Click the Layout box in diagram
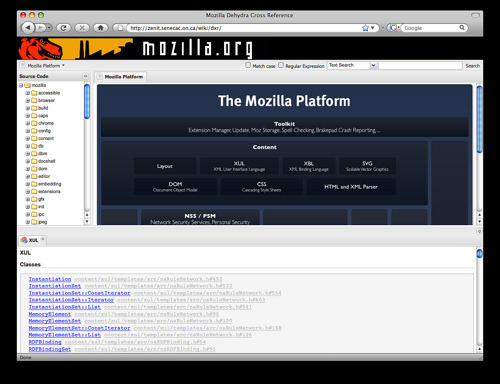The width and height of the screenshot is (500, 384). tap(165, 166)
